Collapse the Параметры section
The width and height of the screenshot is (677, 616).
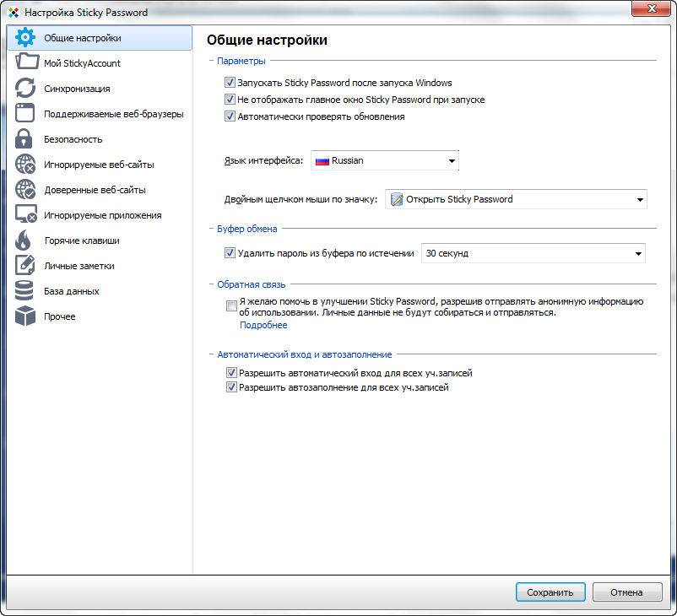[212, 61]
